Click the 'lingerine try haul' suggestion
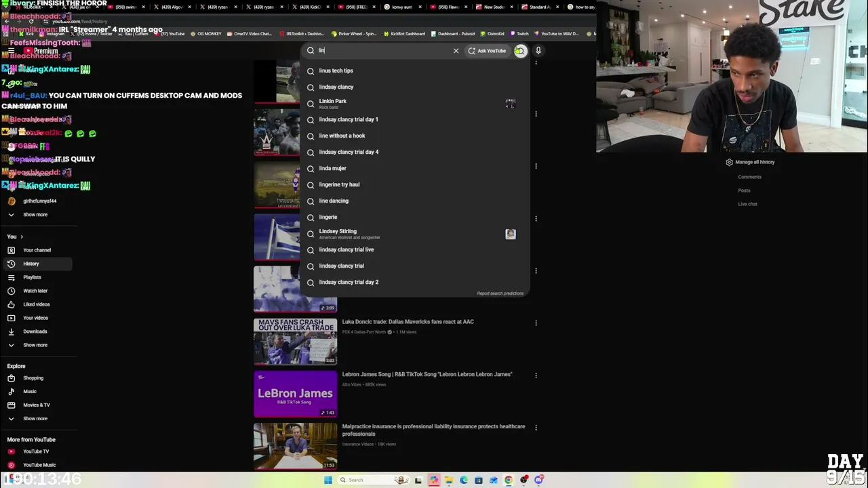Viewport: 868px width, 488px height. [415, 184]
